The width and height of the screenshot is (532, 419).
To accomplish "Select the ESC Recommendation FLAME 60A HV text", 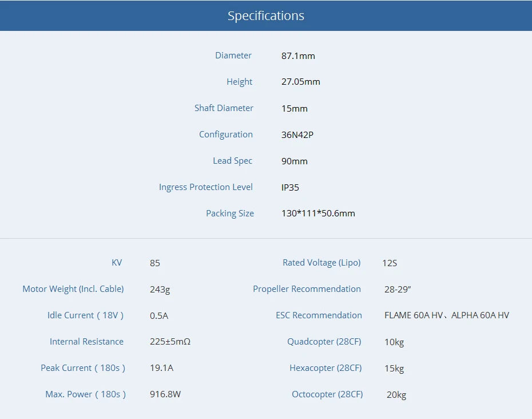I will coord(411,315).
